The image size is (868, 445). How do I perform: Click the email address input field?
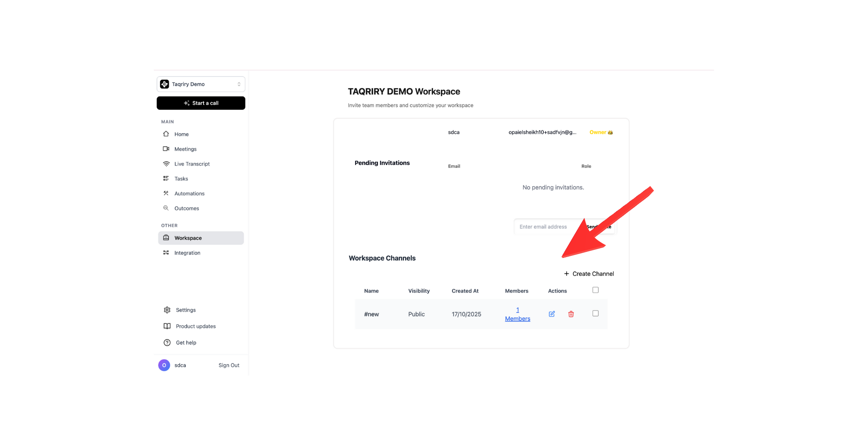547,227
